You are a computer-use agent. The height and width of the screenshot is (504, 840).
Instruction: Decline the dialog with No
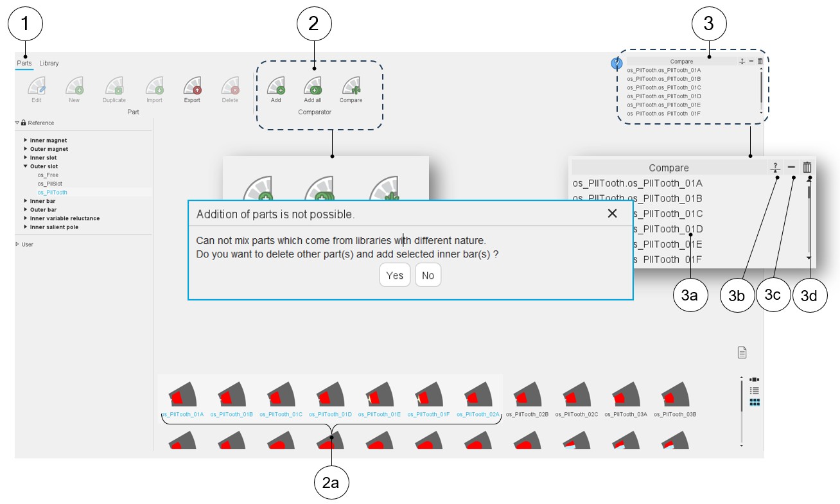click(428, 275)
